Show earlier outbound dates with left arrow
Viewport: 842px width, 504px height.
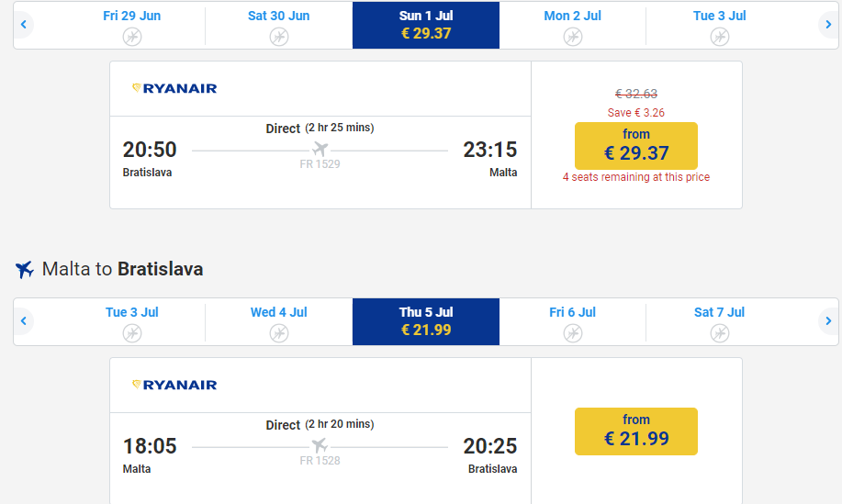click(x=25, y=25)
